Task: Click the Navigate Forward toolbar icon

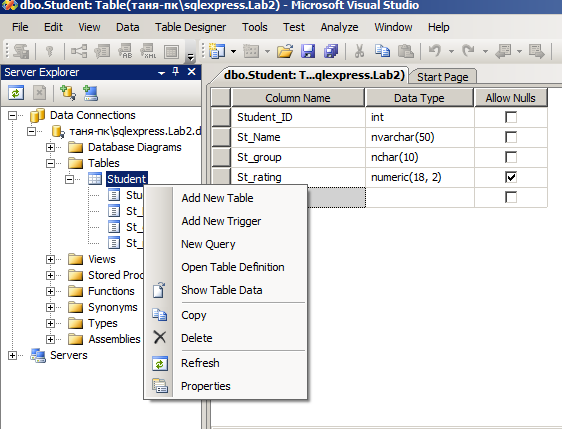Action: tap(537, 51)
